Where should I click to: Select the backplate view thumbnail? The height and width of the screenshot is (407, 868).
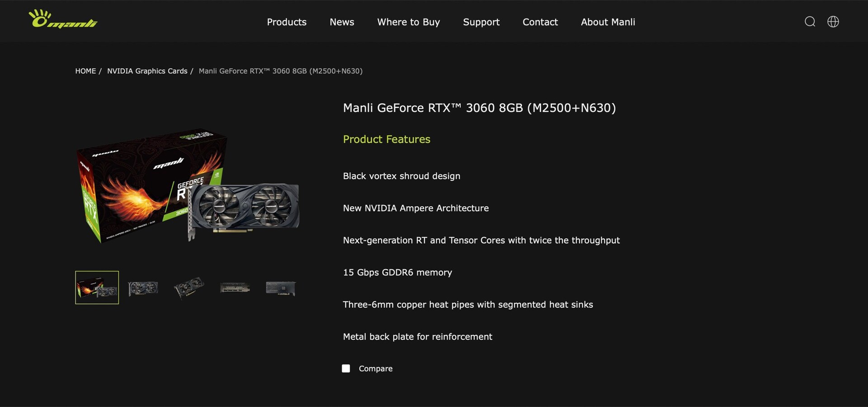tap(281, 288)
